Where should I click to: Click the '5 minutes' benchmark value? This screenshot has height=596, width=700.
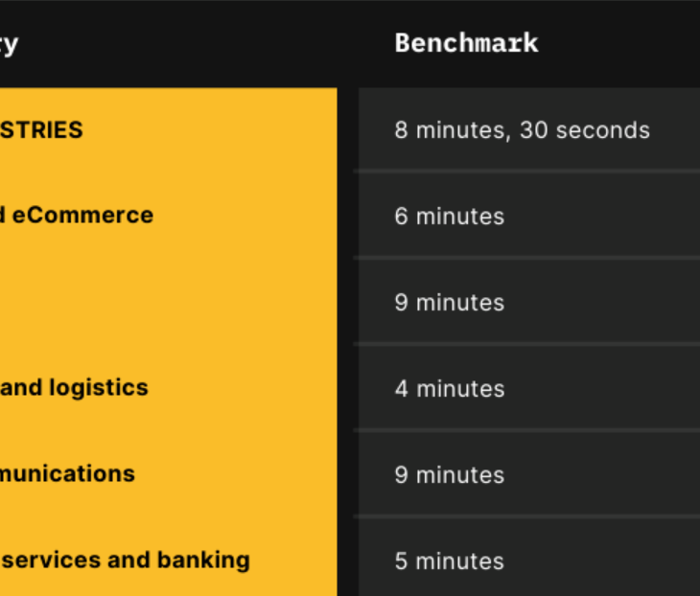pyautogui.click(x=449, y=561)
